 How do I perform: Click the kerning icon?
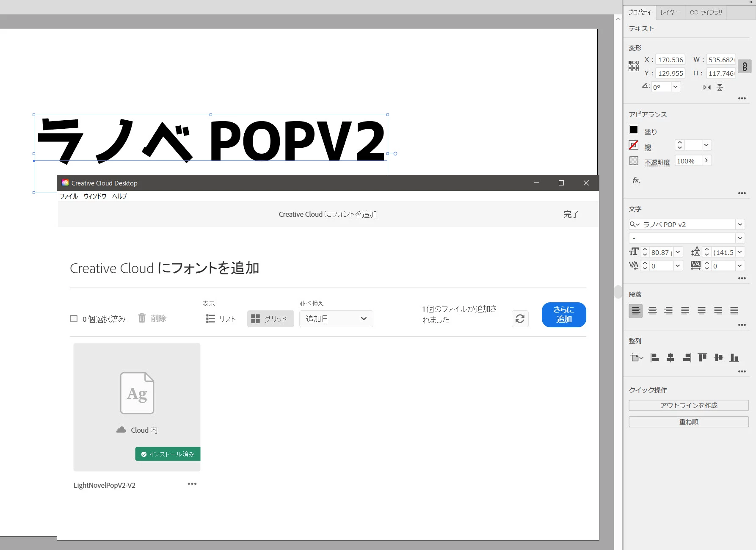[634, 265]
